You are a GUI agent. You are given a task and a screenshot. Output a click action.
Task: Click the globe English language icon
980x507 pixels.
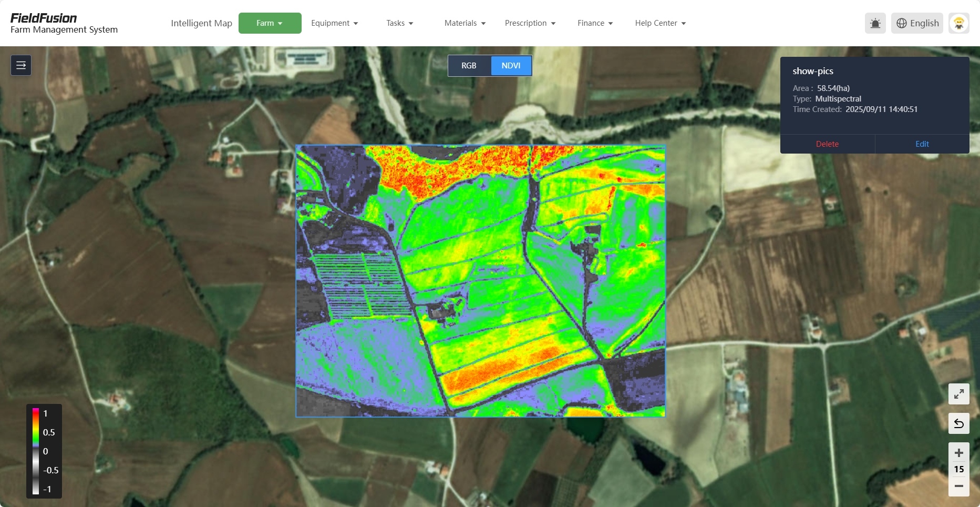click(917, 23)
